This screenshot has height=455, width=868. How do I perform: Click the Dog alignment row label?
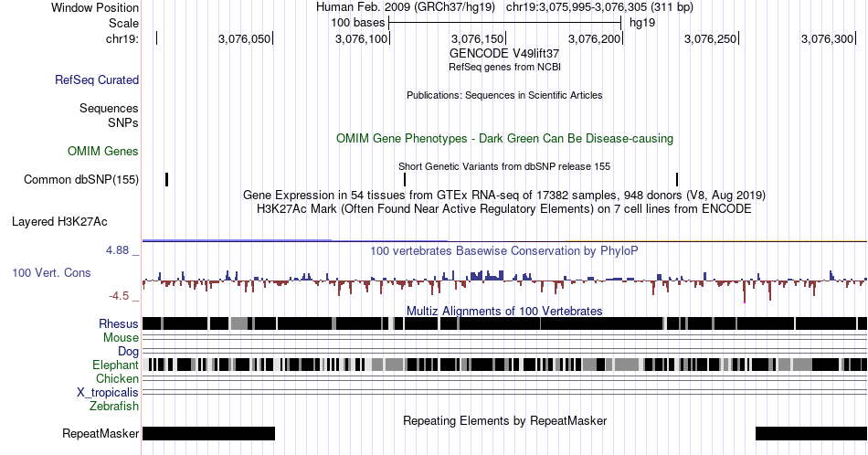(129, 352)
